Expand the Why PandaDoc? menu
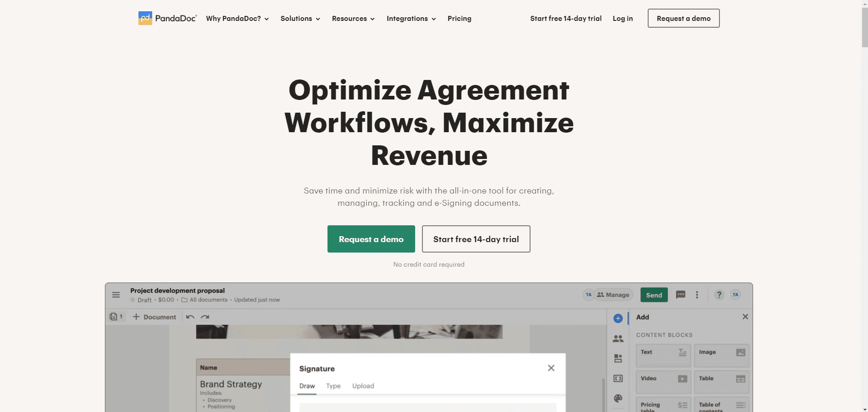This screenshot has height=412, width=868. pos(237,19)
